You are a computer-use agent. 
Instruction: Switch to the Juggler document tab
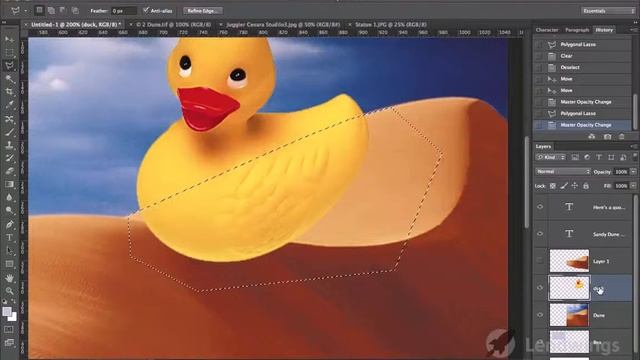(x=283, y=24)
